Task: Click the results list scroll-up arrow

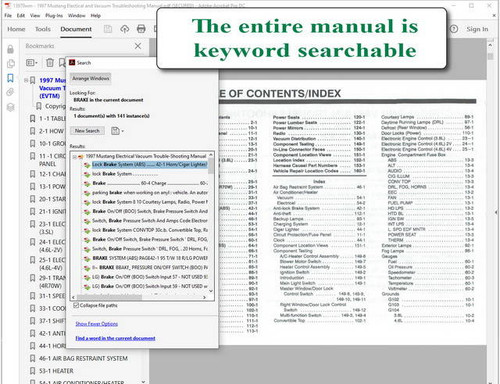Action: (211, 155)
